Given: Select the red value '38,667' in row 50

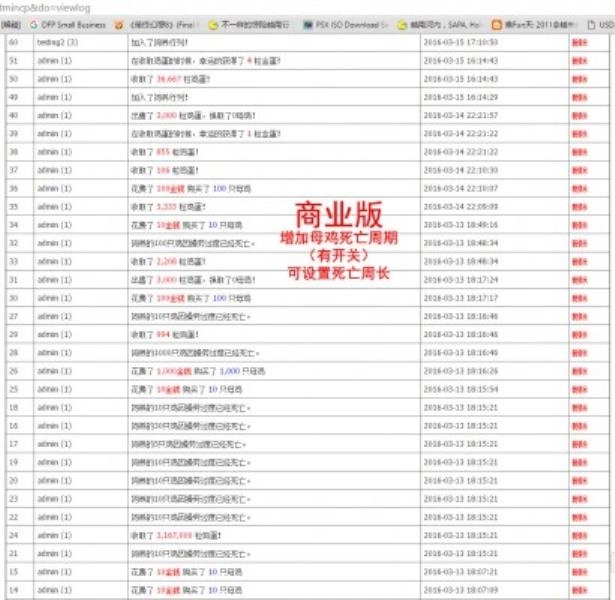Looking at the screenshot, I should pyautogui.click(x=169, y=79).
